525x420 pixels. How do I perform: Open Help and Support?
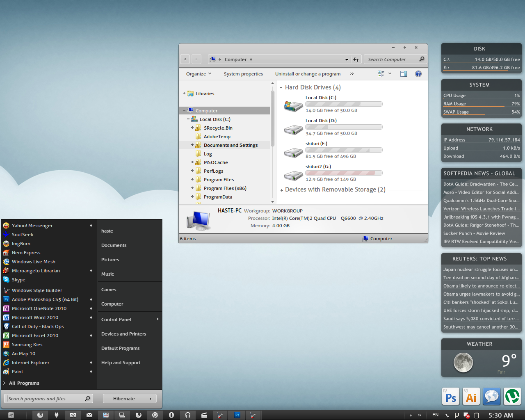pyautogui.click(x=121, y=363)
